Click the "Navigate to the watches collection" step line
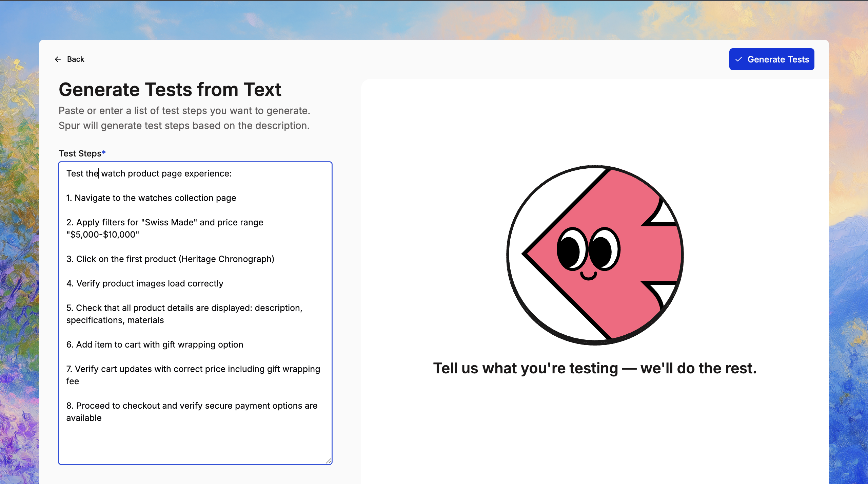The image size is (868, 484). tap(151, 198)
